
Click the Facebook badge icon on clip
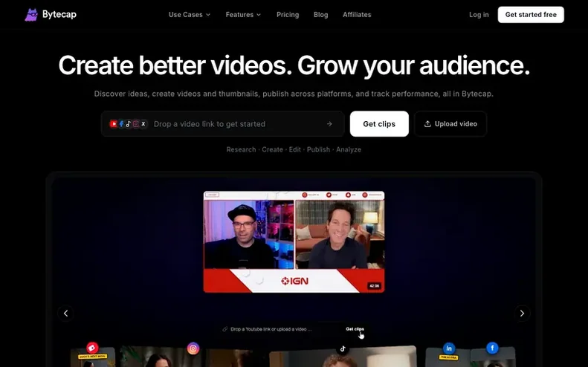(x=492, y=348)
